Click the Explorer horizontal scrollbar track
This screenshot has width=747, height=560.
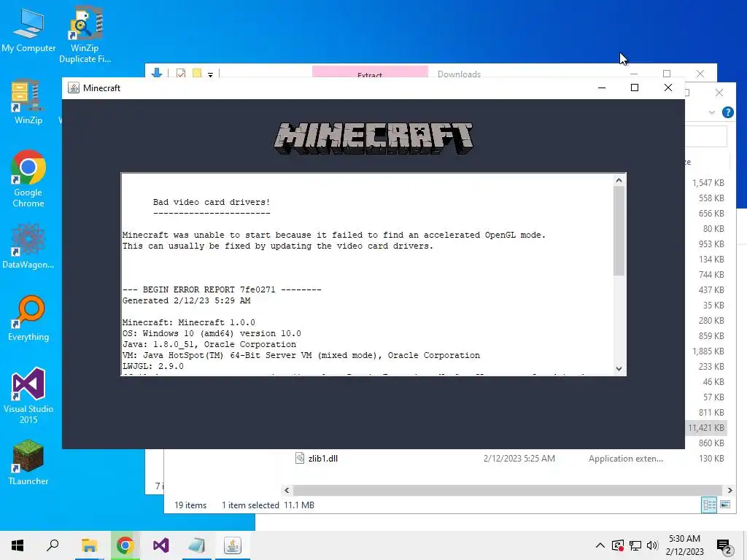coord(508,490)
